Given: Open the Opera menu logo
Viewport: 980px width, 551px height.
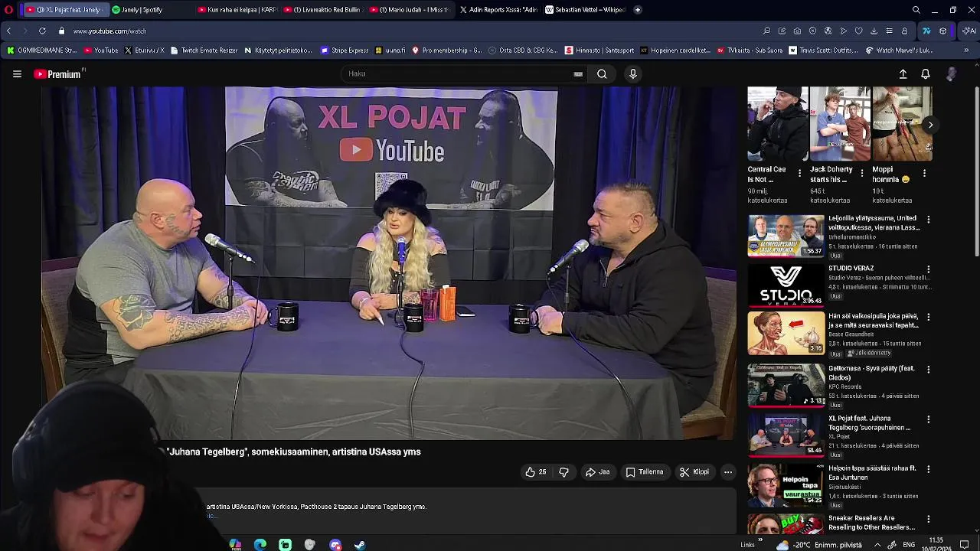Looking at the screenshot, I should [8, 10].
